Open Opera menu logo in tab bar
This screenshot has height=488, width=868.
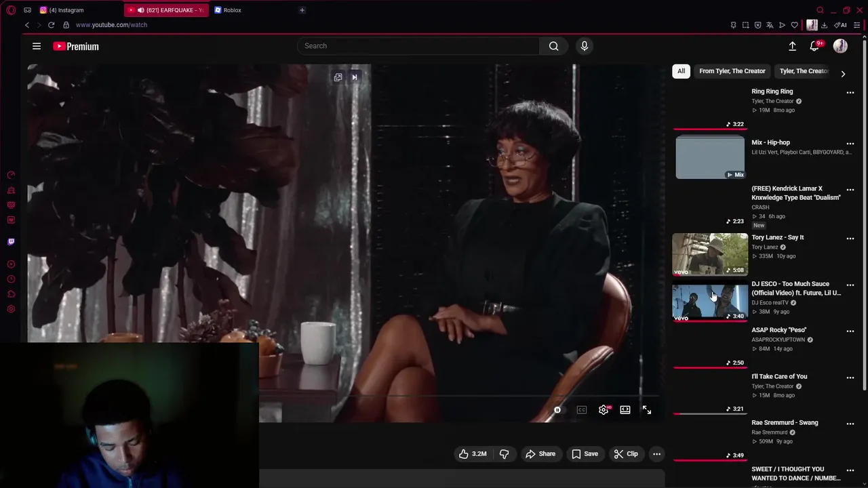coord(11,10)
